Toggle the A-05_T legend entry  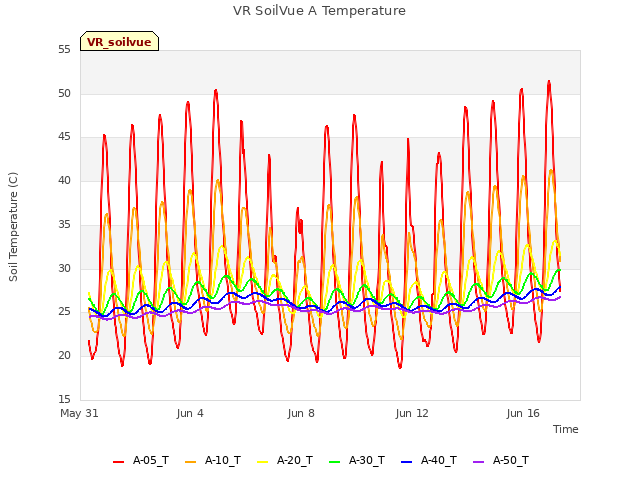pyautogui.click(x=141, y=460)
